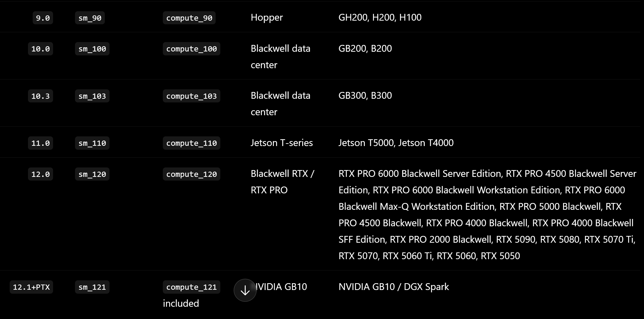Screen dimensions: 644x319
Task: Select the sm_103 code tag
Action: click(x=92, y=96)
